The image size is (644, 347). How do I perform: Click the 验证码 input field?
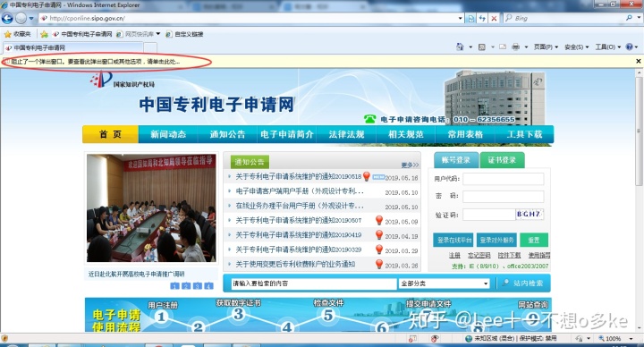488,215
